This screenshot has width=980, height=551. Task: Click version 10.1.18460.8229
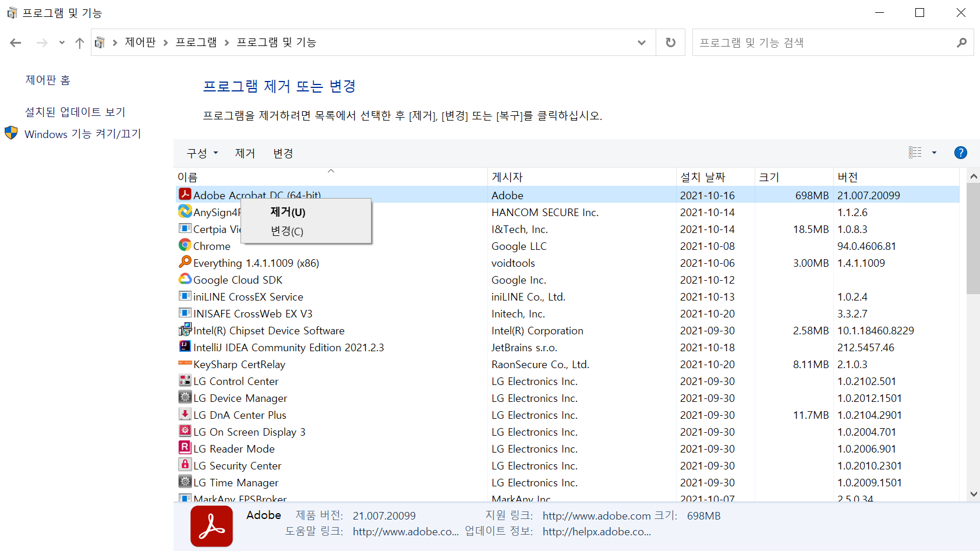(x=875, y=331)
